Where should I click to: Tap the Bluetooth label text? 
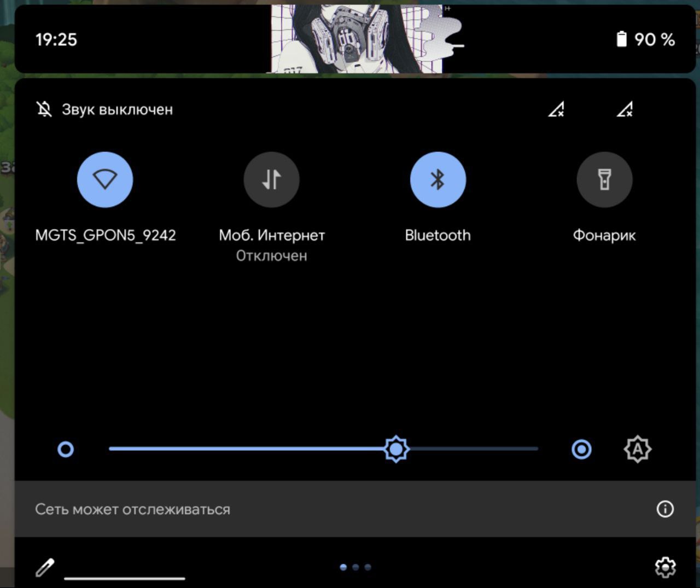(437, 235)
